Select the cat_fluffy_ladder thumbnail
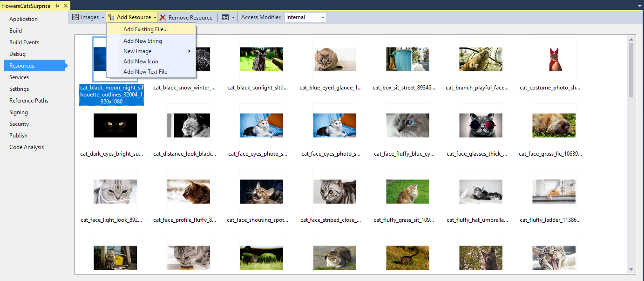This screenshot has height=281, width=644. 554,192
